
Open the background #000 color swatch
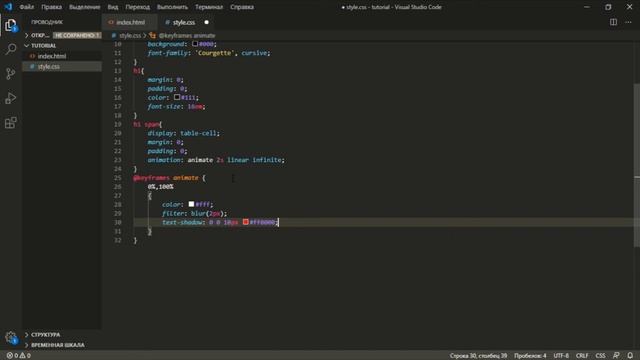195,44
